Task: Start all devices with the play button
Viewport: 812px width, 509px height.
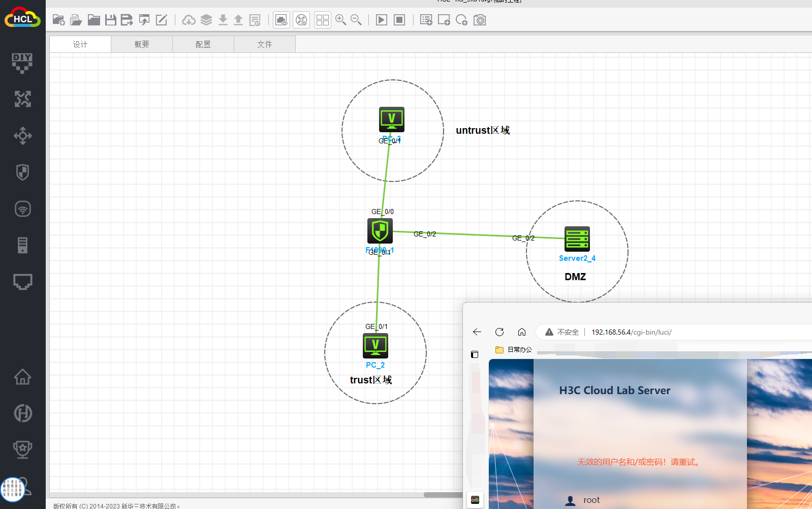Action: [381, 20]
